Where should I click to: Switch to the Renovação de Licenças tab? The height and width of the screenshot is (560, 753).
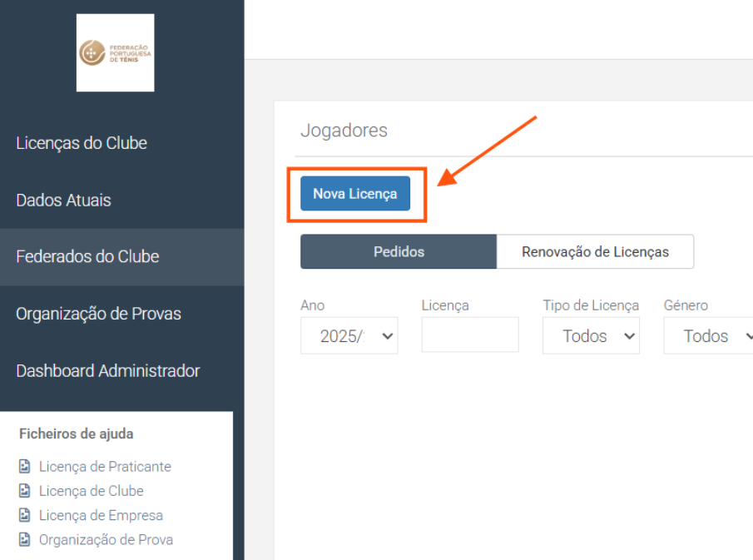(x=595, y=252)
